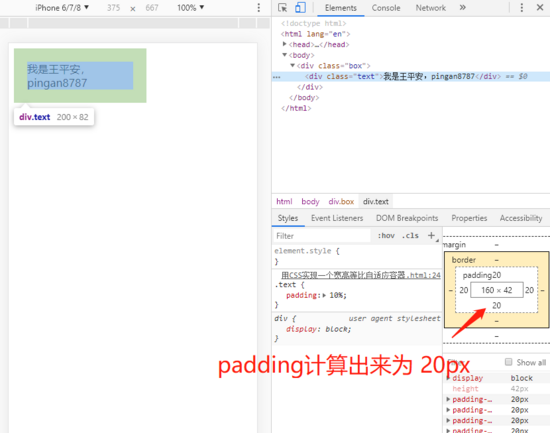Focus the styles Filter input field

click(x=321, y=236)
